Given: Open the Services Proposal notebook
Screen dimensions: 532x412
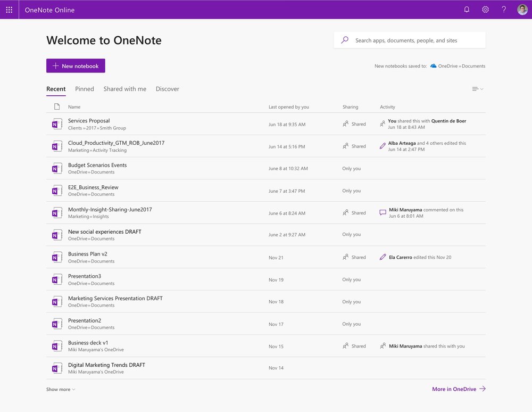Looking at the screenshot, I should 89,120.
